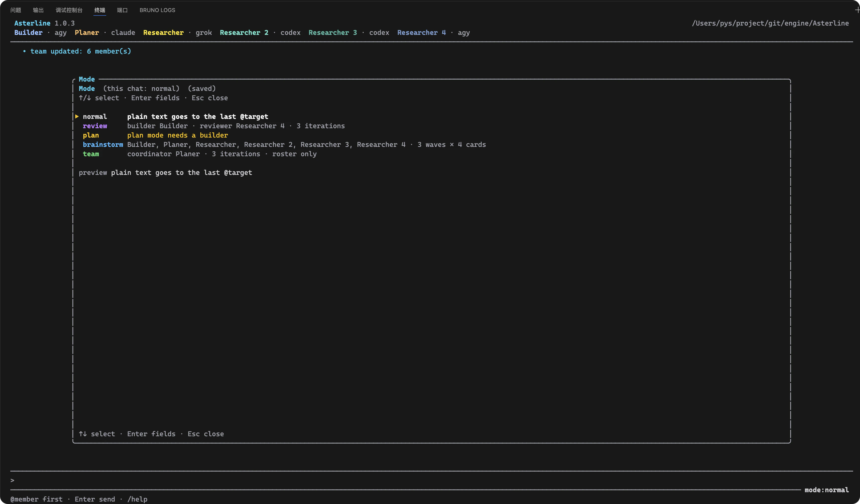Click the 'team updated: 6 member(s)' message

pos(81,51)
